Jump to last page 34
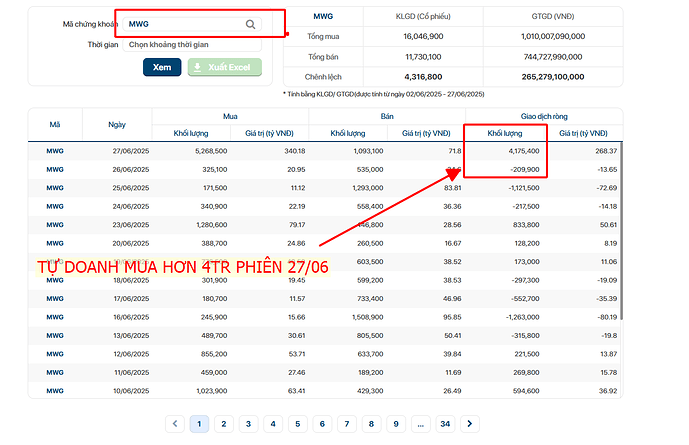Image resolution: width=689 pixels, height=445 pixels. pyautogui.click(x=445, y=423)
